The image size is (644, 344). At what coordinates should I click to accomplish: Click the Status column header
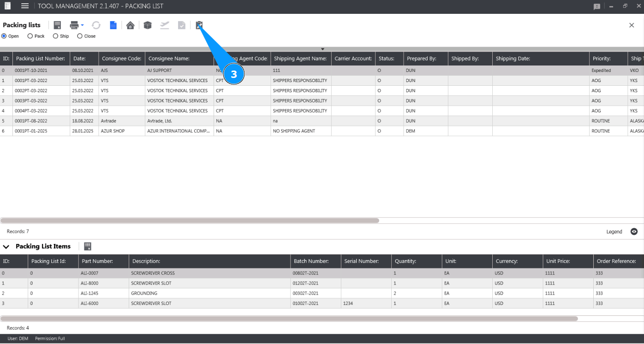pos(389,59)
